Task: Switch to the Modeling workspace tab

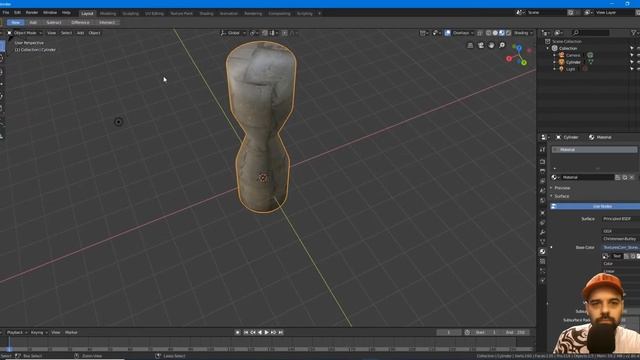Action: 108,13
